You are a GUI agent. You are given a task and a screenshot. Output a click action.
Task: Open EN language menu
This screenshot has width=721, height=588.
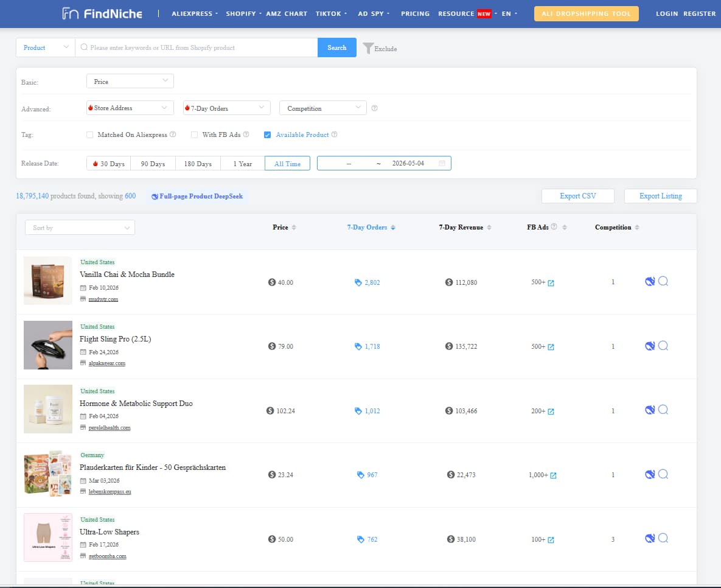[x=509, y=14]
